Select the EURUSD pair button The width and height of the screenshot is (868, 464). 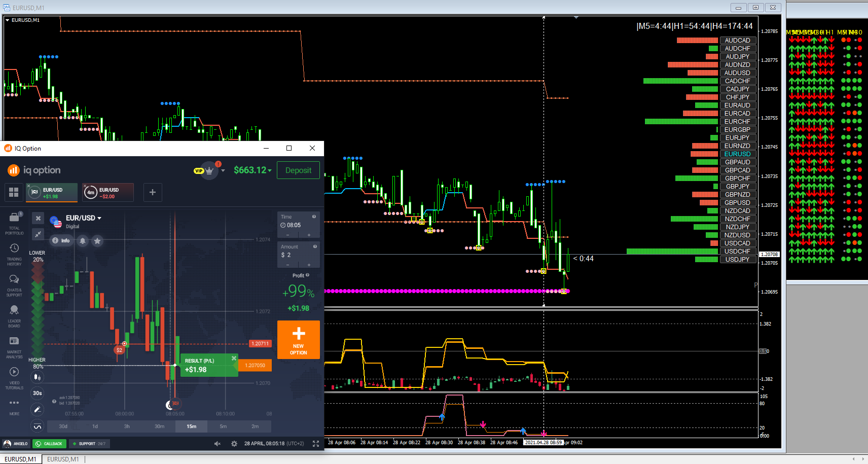(x=738, y=154)
